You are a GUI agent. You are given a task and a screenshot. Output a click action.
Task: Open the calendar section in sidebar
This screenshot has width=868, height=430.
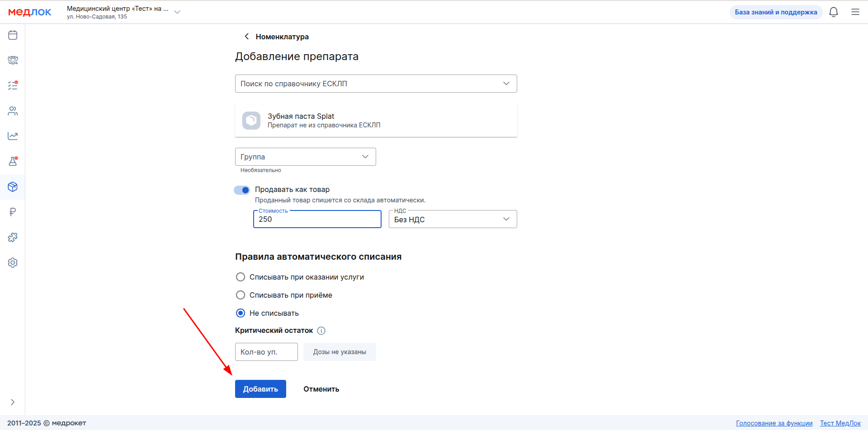(x=13, y=35)
